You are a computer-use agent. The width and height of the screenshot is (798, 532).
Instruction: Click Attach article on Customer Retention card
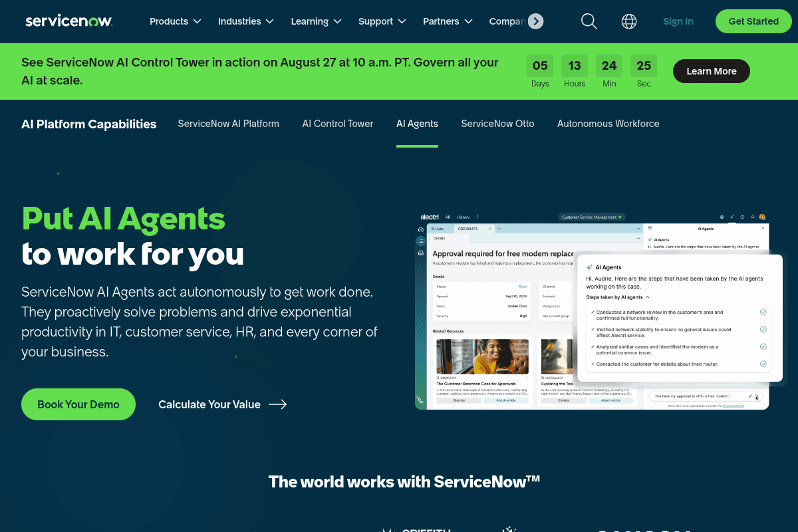(x=506, y=400)
